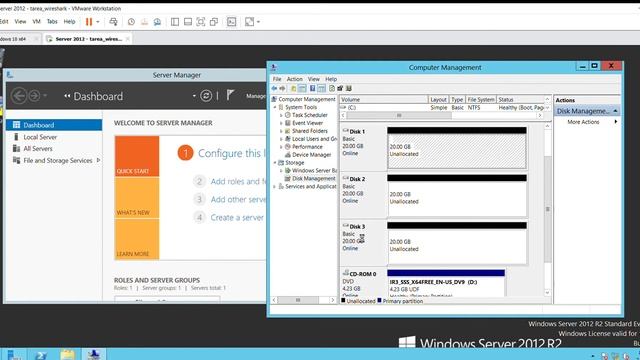Select the LEARN MORE tile
The height and width of the screenshot is (360, 640).
click(137, 239)
